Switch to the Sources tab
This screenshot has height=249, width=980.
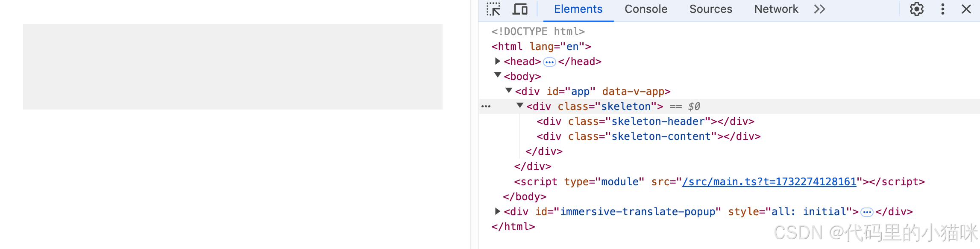[710, 9]
